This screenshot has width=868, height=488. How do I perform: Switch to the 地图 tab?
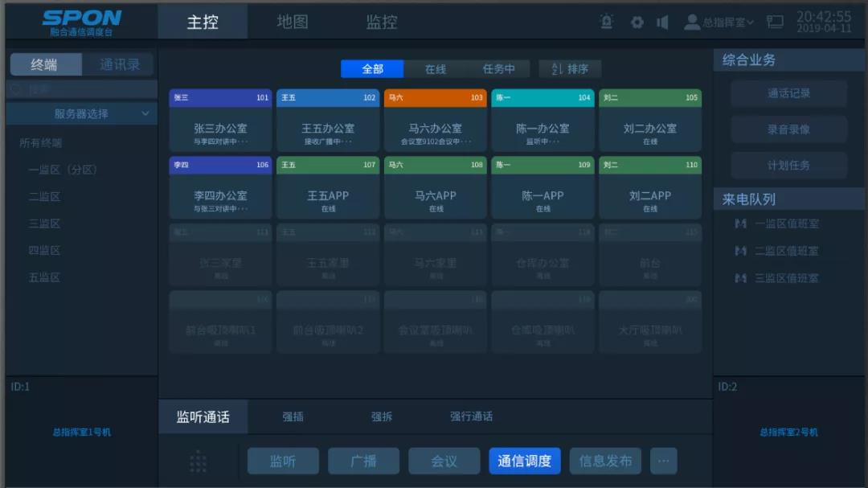pyautogui.click(x=293, y=22)
